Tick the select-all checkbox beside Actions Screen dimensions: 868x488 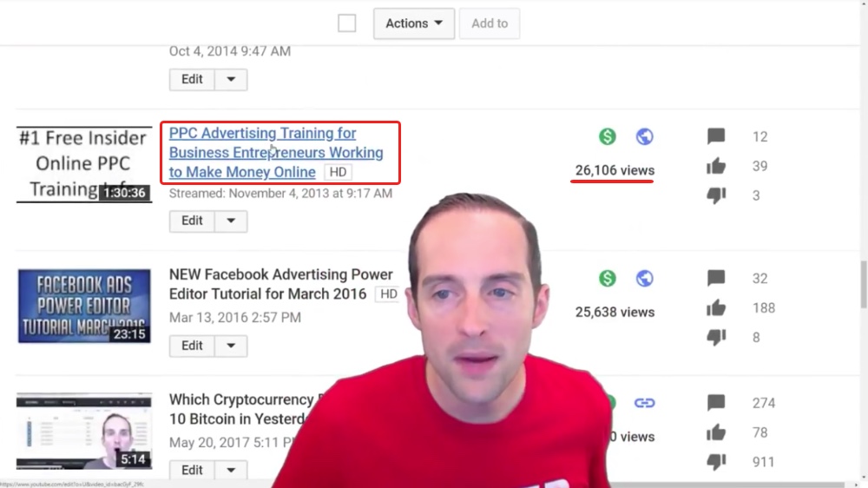pyautogui.click(x=347, y=23)
